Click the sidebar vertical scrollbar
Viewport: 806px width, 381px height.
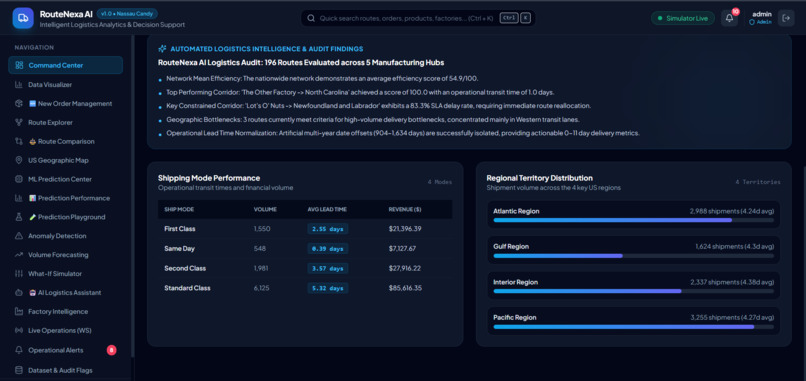[133, 195]
